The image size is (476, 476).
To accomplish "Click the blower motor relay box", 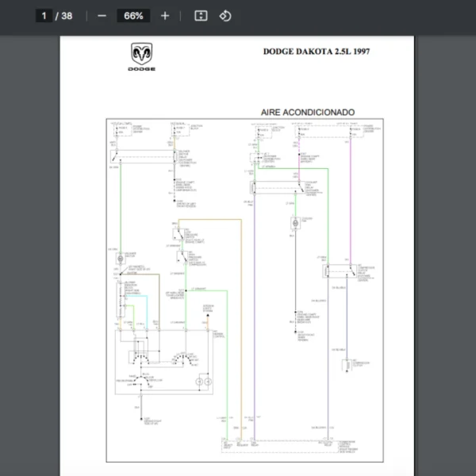I will point(144,156).
